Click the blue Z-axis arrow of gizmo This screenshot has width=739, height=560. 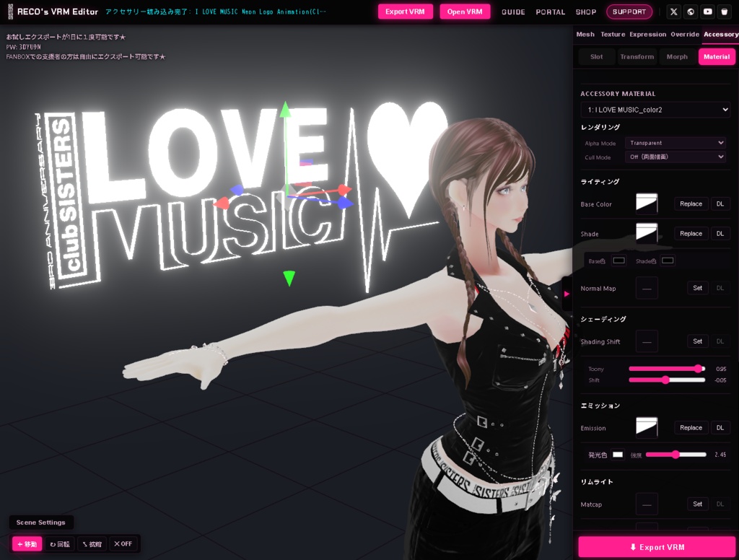point(346,203)
